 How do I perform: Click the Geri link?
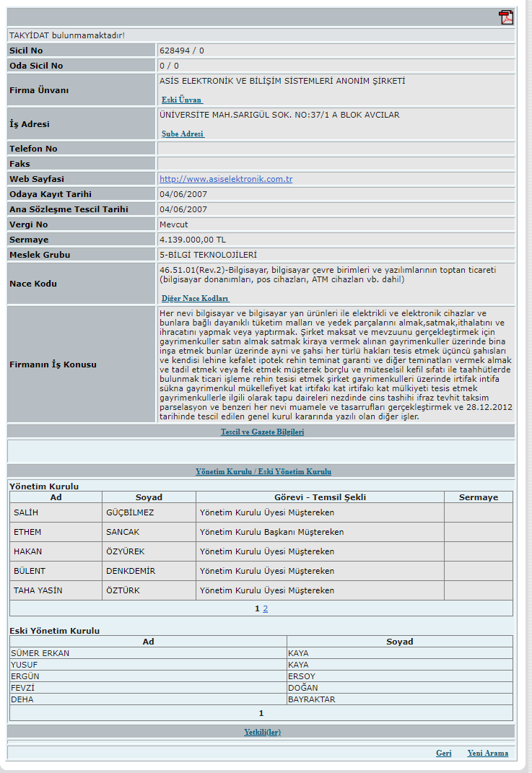click(443, 753)
